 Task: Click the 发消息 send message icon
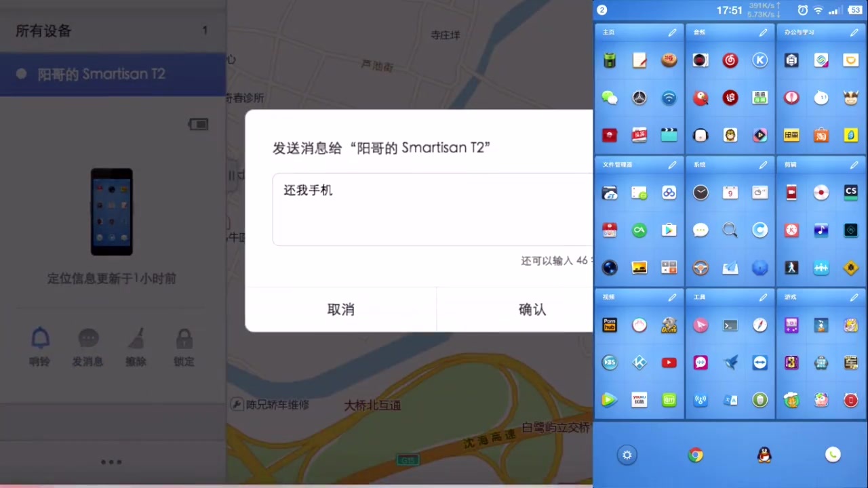pos(88,338)
